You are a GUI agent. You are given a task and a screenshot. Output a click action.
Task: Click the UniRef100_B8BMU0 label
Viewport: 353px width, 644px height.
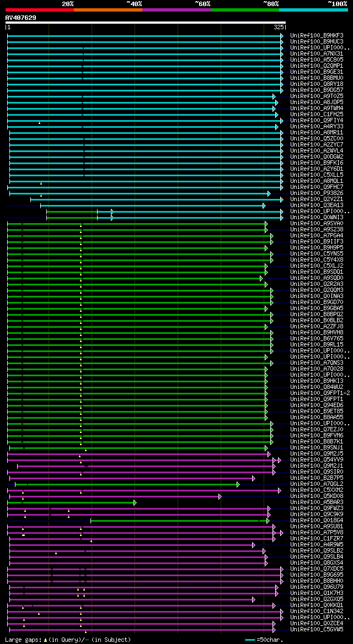pos(317,78)
